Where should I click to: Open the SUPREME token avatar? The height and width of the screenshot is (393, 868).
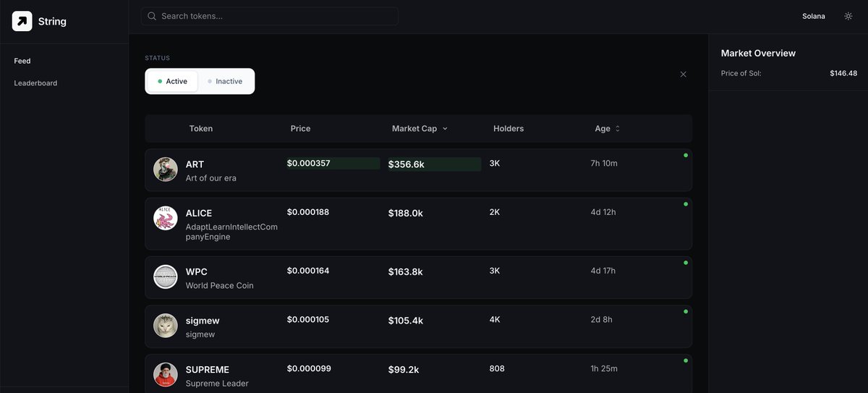point(166,374)
